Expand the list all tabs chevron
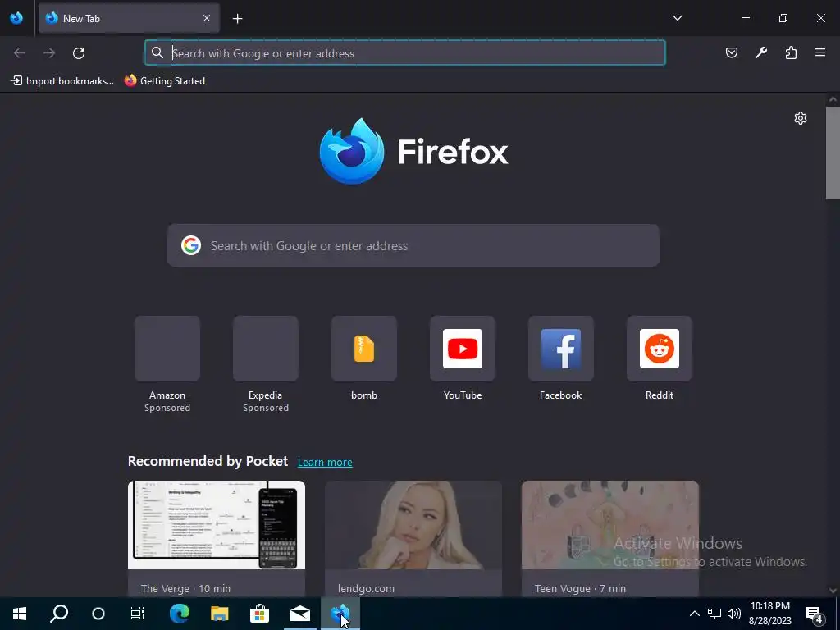The image size is (840, 630). coord(677,18)
